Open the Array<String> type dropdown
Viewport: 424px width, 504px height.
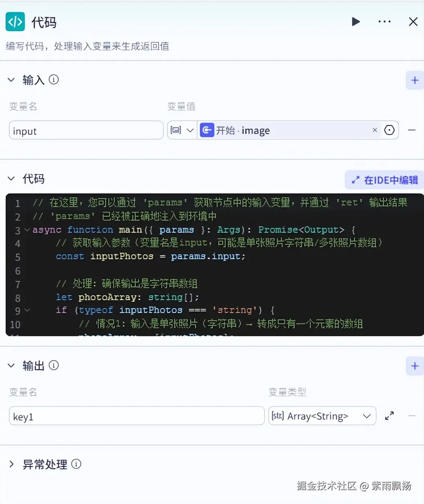pyautogui.click(x=322, y=416)
